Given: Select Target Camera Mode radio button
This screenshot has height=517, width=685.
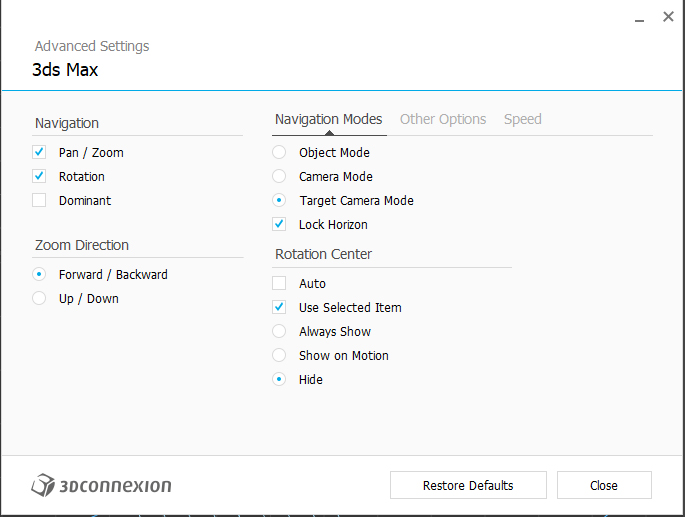Looking at the screenshot, I should pos(279,200).
